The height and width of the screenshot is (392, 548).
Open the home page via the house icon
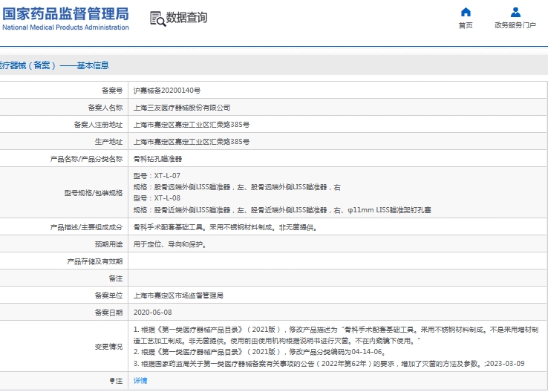coord(466,12)
